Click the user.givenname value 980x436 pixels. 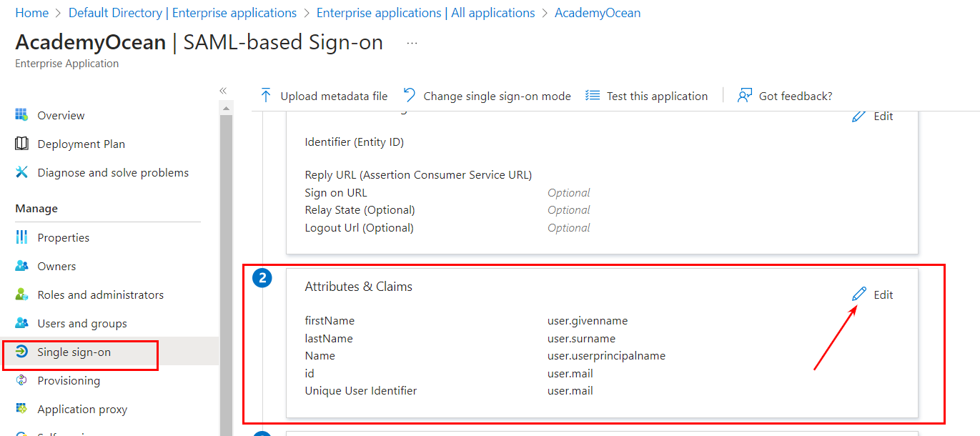point(588,321)
